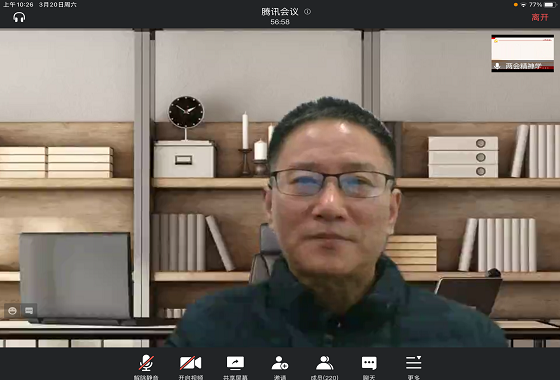Show meeting info next to 腾讯会议
The image size is (560, 380).
pos(307,12)
